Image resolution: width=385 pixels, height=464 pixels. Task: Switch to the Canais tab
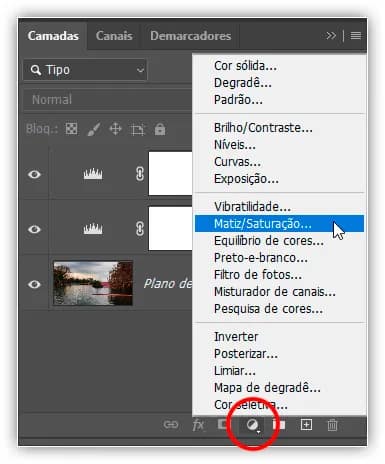click(x=114, y=36)
